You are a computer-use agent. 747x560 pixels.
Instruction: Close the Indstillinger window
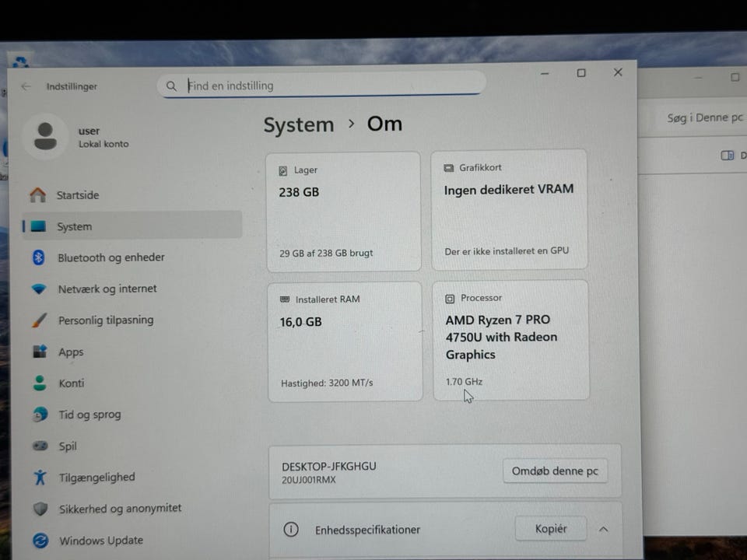click(x=618, y=72)
